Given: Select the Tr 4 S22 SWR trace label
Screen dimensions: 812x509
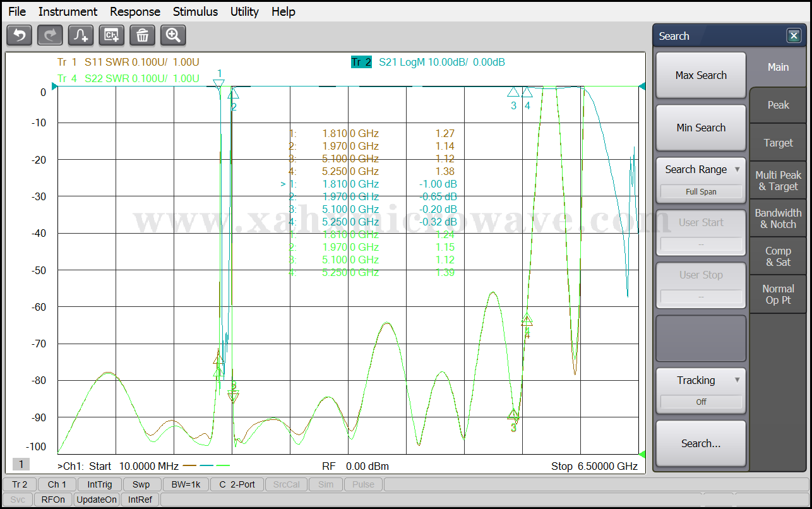Looking at the screenshot, I should (x=128, y=78).
